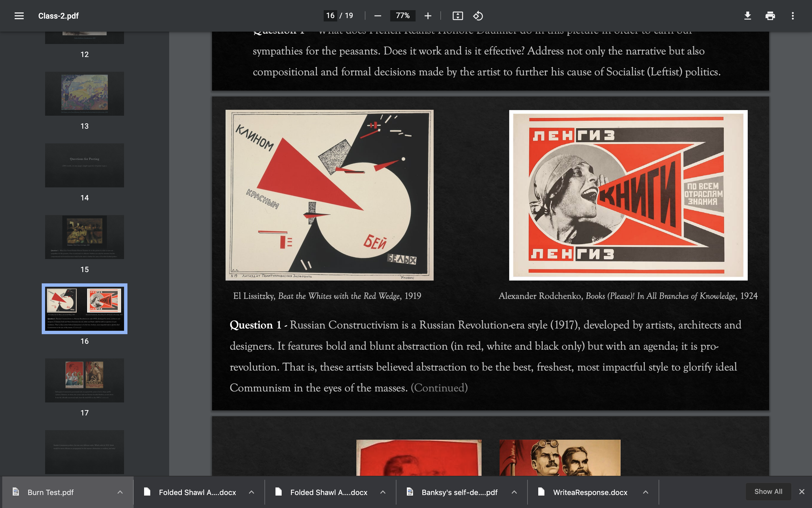Click the El Lissitzky Red Wedge poster image
Image resolution: width=812 pixels, height=508 pixels.
330,195
